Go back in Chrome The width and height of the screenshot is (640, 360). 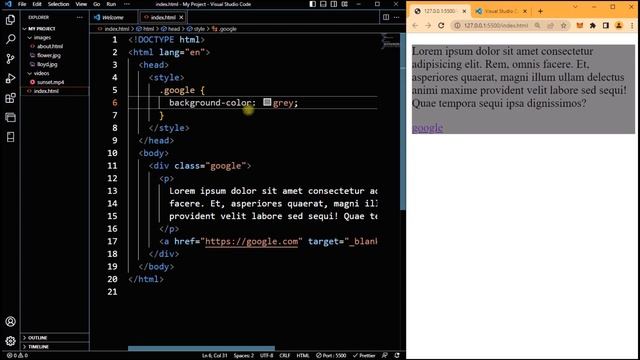pos(415,25)
